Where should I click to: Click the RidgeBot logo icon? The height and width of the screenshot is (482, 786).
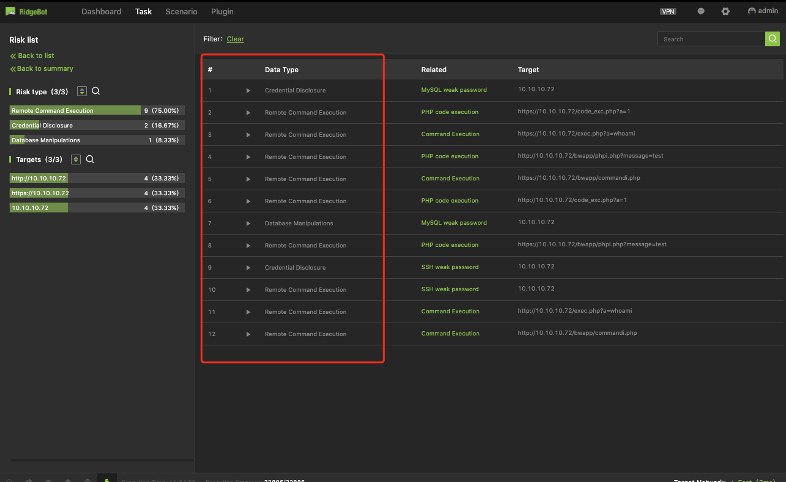pyautogui.click(x=10, y=11)
